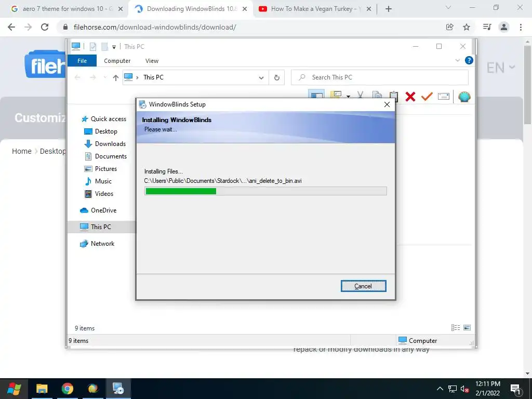
Task: Select Quick access in the navigation pane
Action: click(x=104, y=119)
